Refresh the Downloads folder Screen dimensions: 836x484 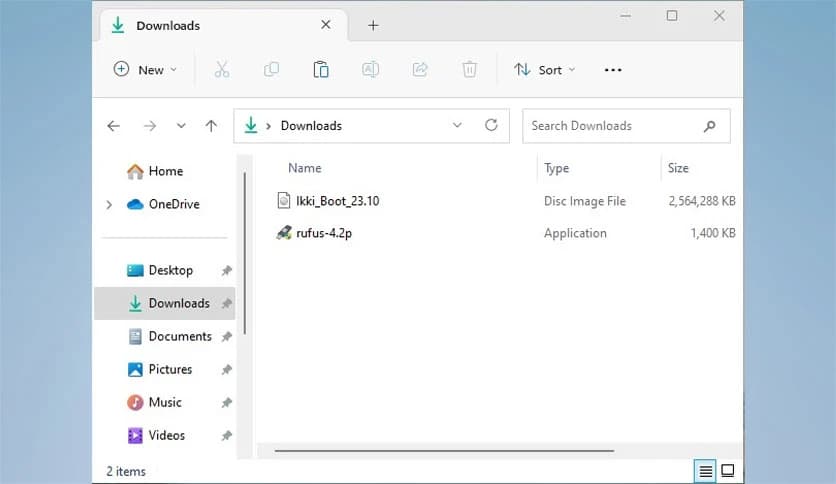491,125
